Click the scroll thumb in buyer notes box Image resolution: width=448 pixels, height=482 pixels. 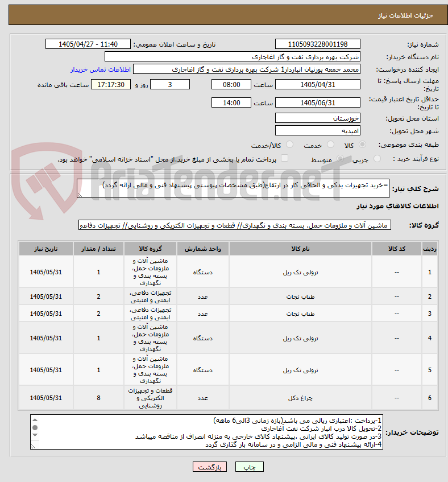click(35, 427)
